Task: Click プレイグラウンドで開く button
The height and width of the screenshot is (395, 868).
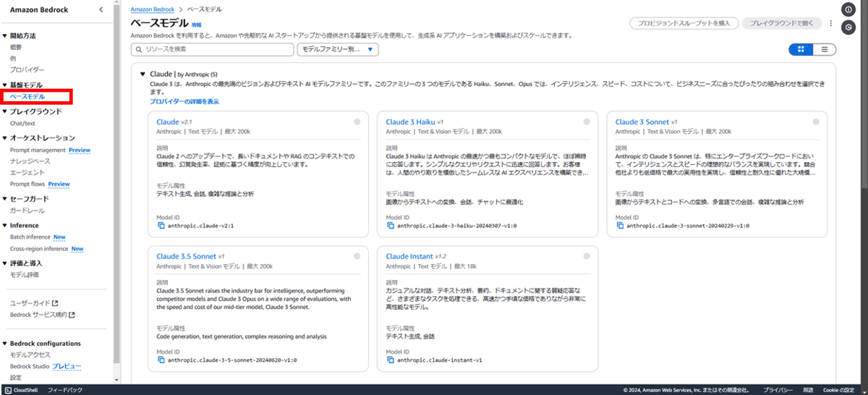Action: click(x=782, y=23)
